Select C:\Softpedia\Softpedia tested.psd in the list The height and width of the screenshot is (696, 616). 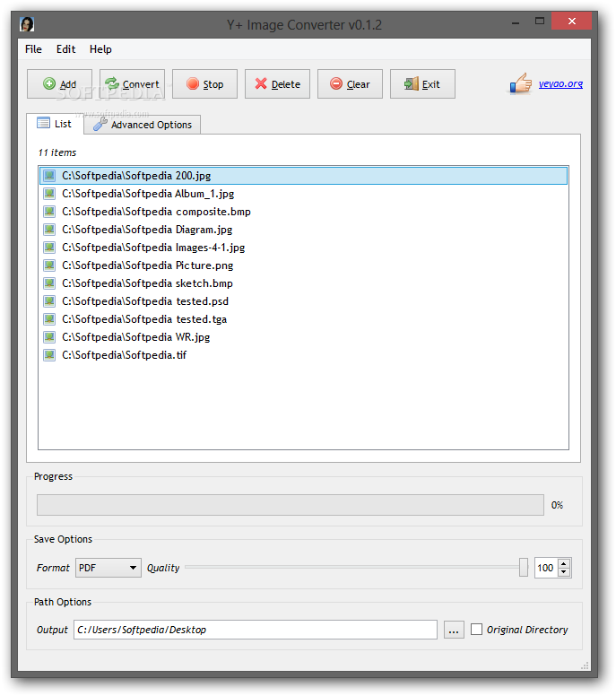pyautogui.click(x=304, y=301)
